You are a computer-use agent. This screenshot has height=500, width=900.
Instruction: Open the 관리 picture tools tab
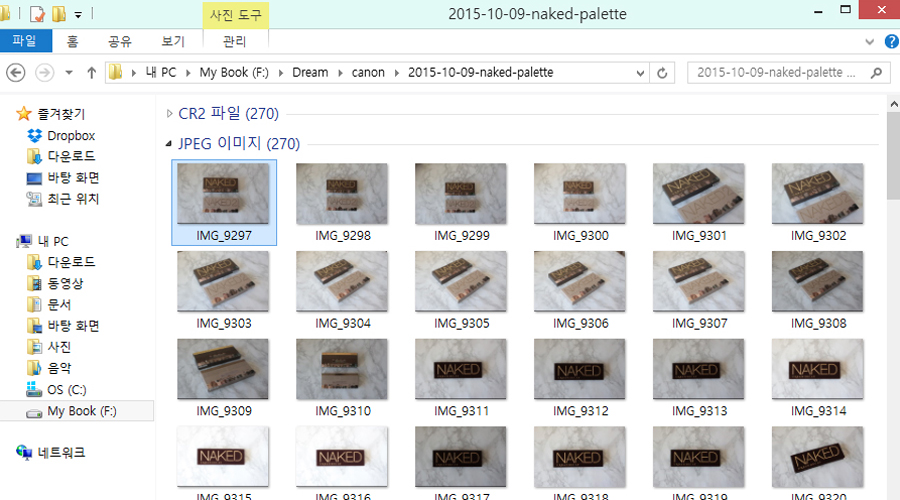click(x=234, y=41)
